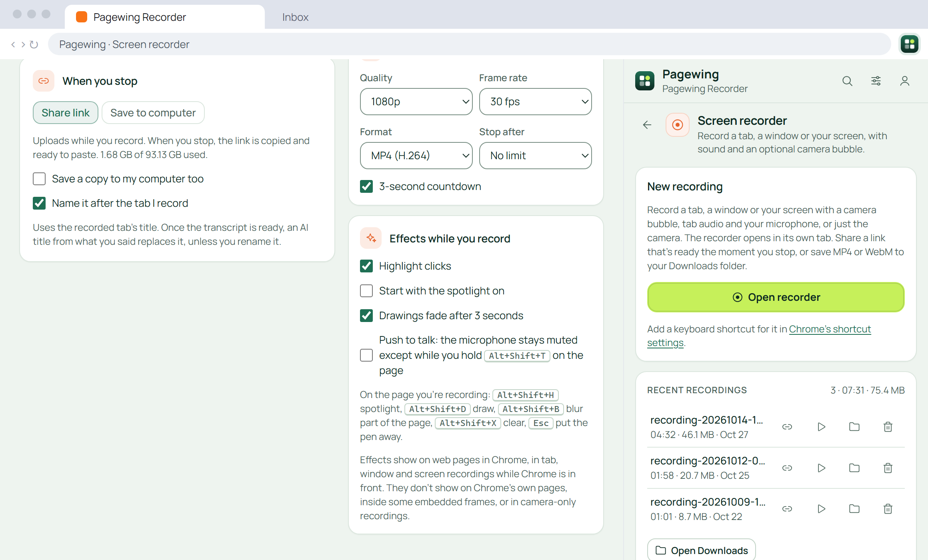Open the account profile icon
Viewport: 928px width, 560px height.
[904, 81]
